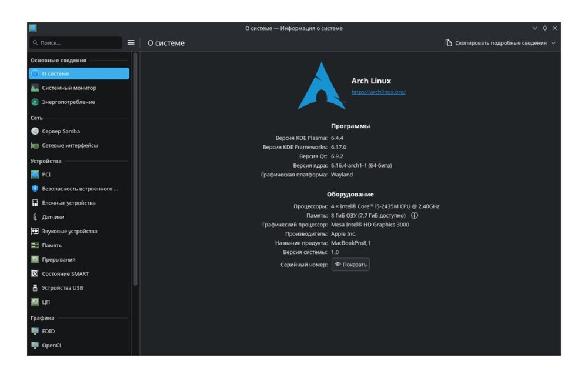
Task: Click the sidebar vertical scrollbar
Action: click(135, 169)
